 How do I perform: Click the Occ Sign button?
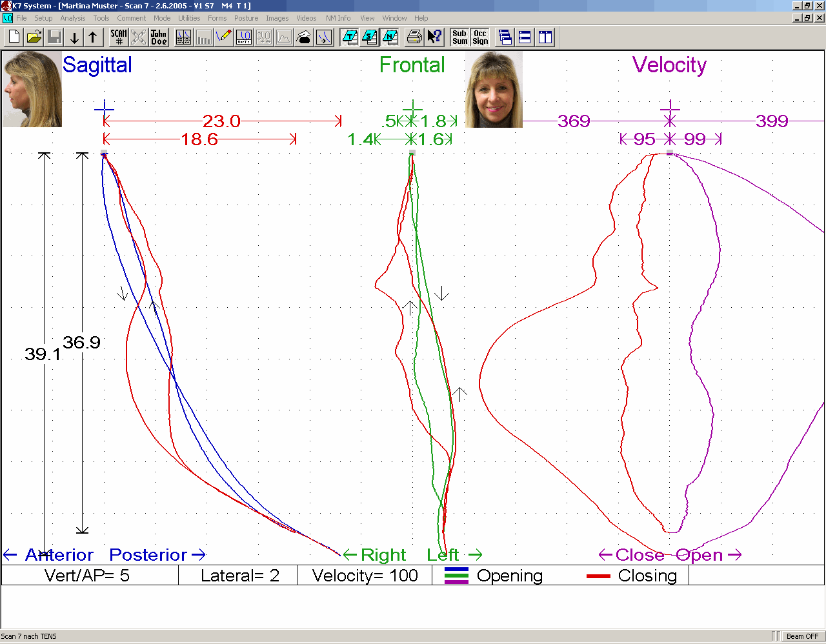[480, 37]
